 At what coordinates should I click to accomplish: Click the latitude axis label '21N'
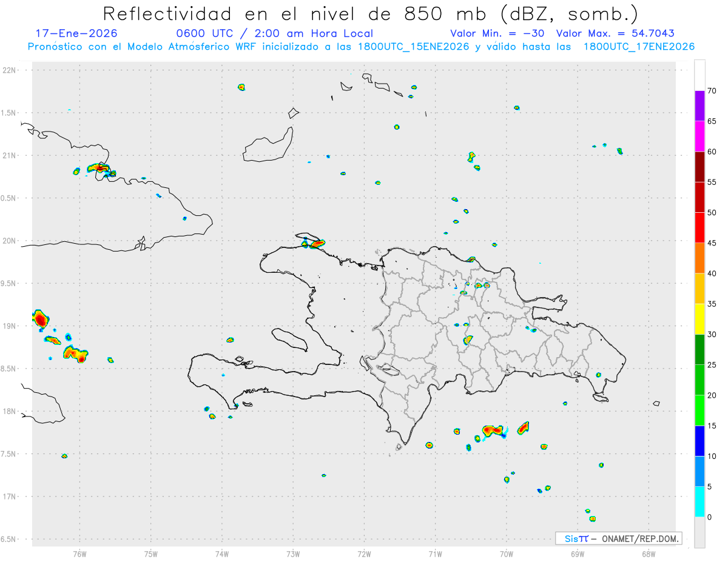pyautogui.click(x=10, y=156)
